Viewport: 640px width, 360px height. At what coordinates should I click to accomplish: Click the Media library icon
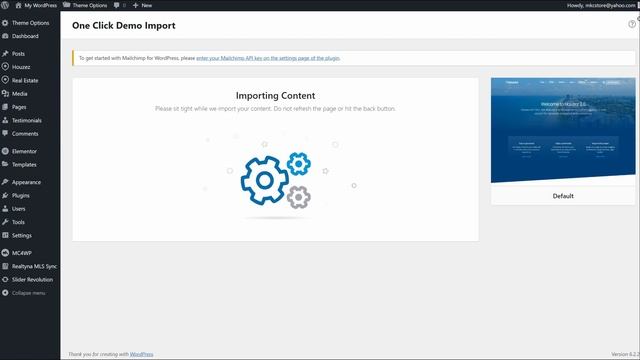pos(5,93)
